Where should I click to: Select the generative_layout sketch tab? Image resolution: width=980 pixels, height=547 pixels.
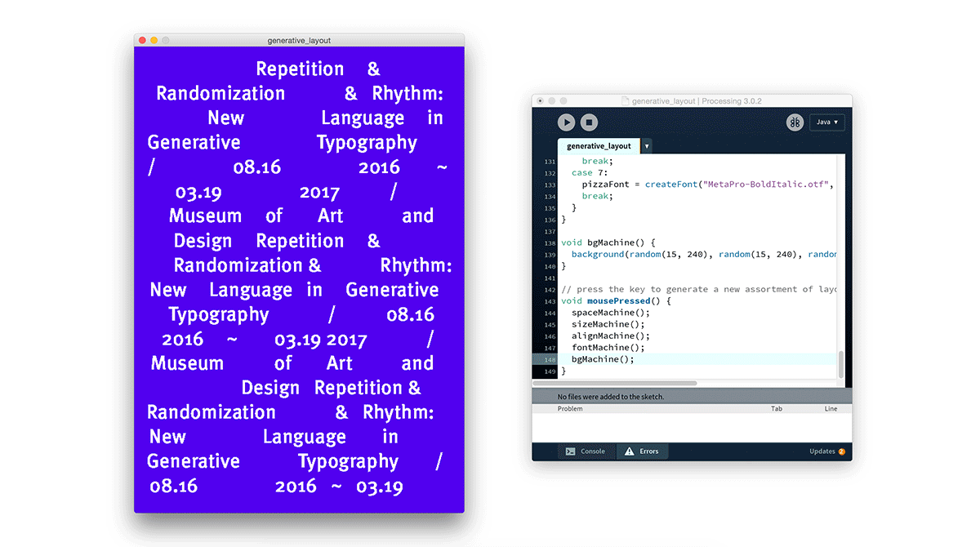click(599, 146)
